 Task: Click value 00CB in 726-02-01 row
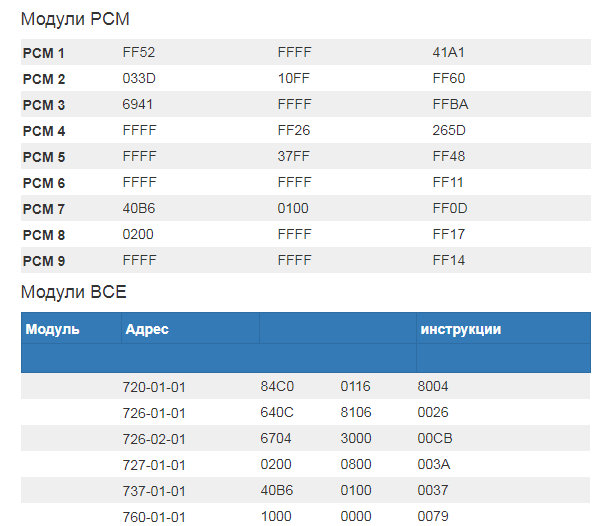[x=435, y=438]
